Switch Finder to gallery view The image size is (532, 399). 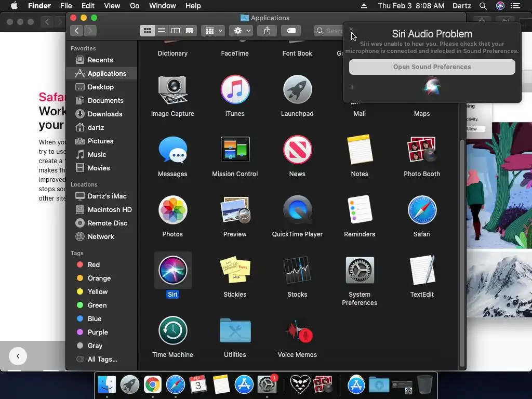[190, 31]
